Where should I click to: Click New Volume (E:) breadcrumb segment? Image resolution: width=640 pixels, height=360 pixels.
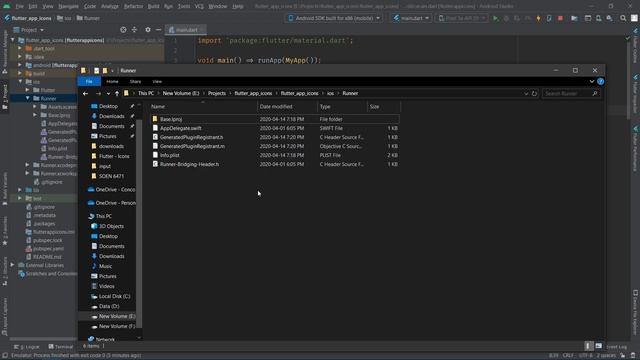click(x=181, y=93)
